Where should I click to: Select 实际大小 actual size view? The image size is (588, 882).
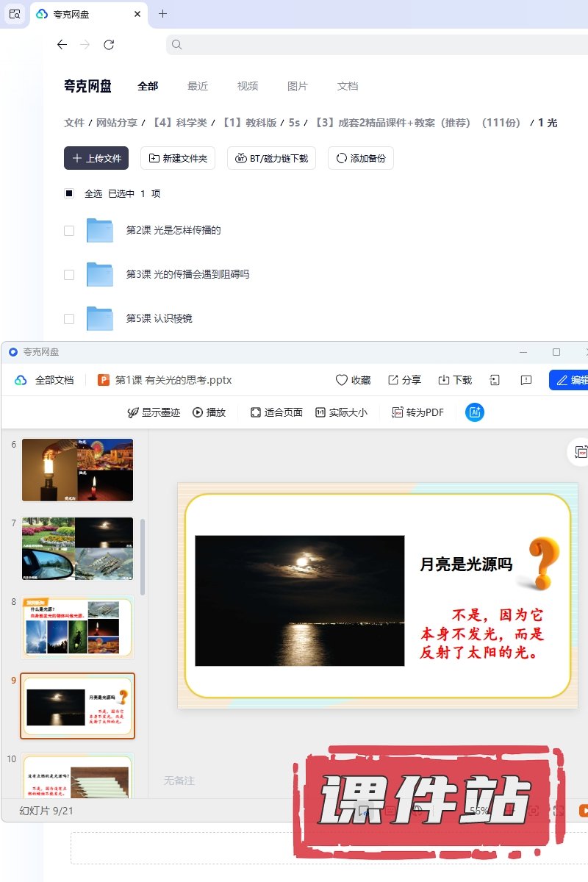point(341,412)
